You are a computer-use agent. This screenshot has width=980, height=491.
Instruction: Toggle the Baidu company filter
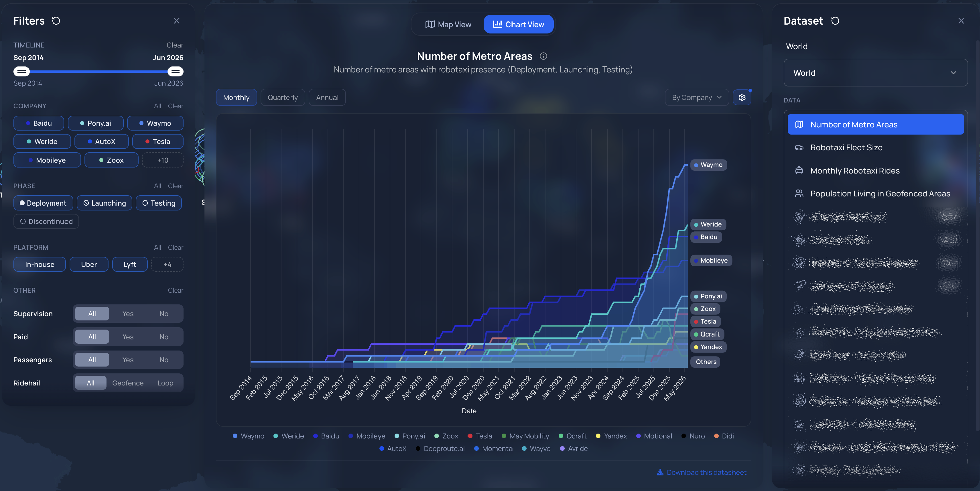click(39, 123)
